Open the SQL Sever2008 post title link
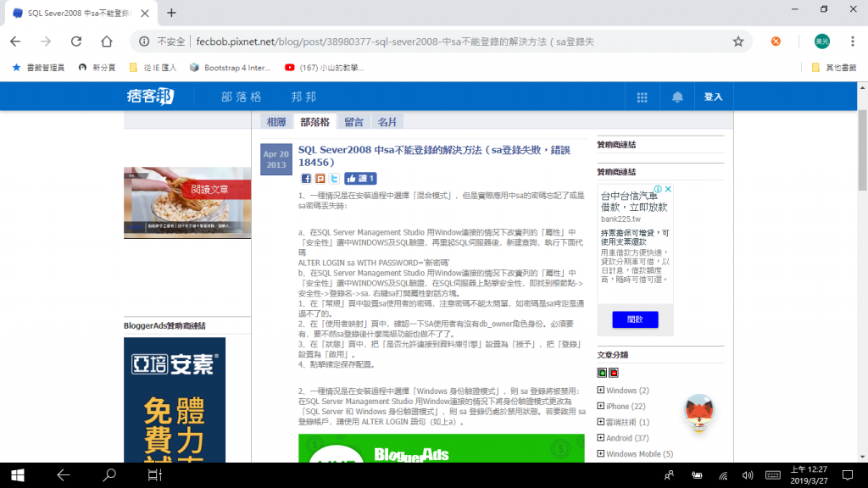 tap(435, 156)
